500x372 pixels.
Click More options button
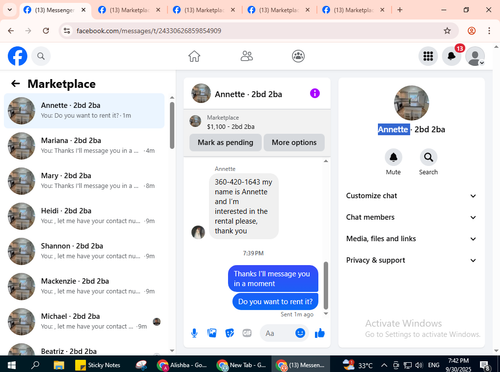(x=294, y=142)
